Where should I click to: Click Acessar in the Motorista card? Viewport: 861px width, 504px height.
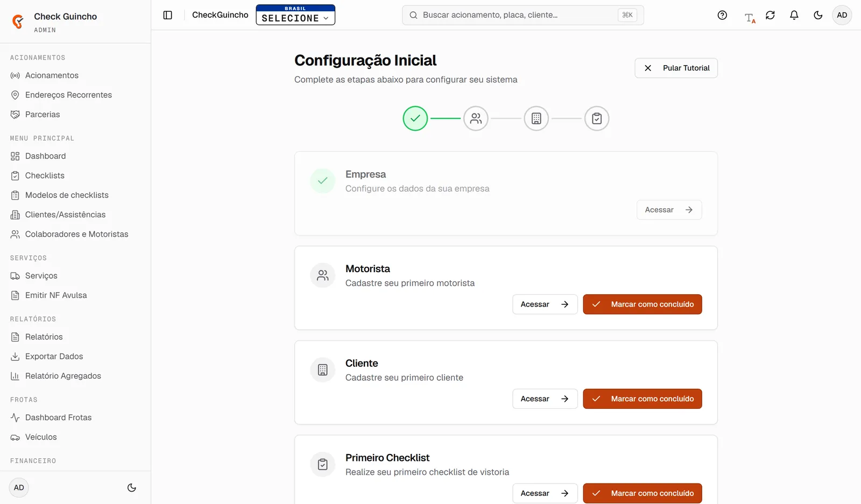click(x=545, y=304)
